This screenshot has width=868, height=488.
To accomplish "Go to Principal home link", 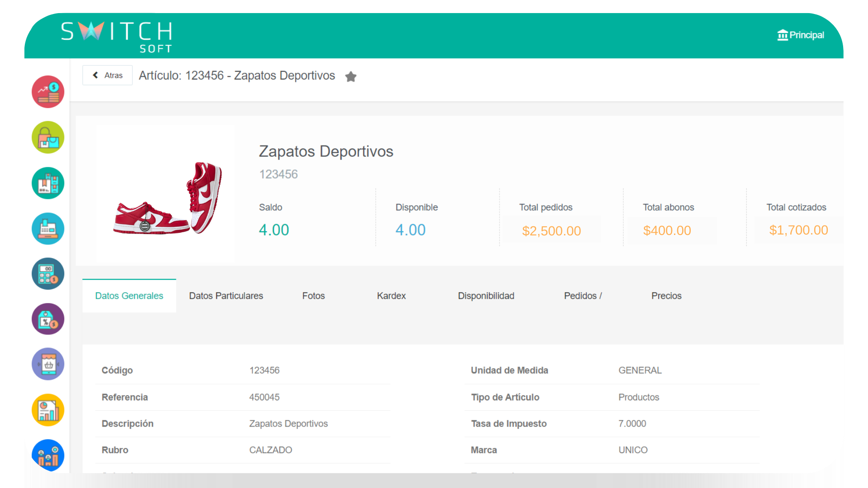I will click(x=801, y=35).
